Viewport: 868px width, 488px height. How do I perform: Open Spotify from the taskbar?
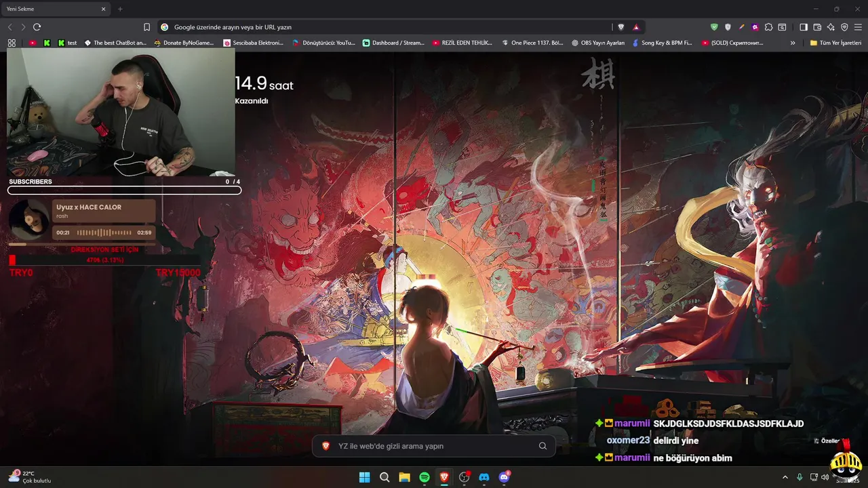coord(425,477)
